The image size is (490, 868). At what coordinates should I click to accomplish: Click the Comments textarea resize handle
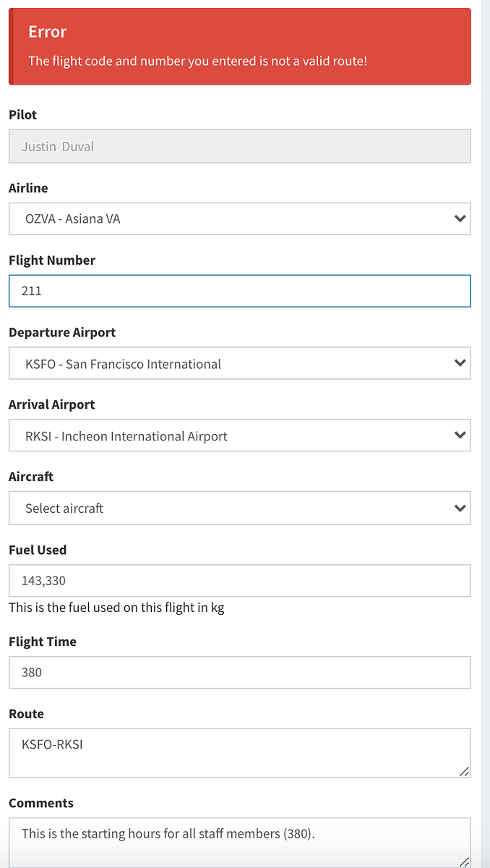(x=464, y=861)
